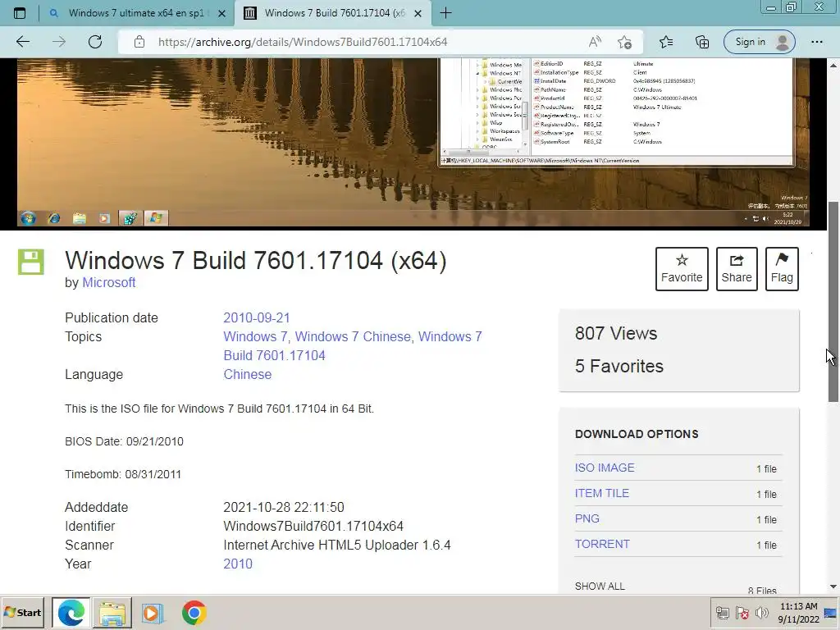Screen dimensions: 840x630
Task: Open the tab actions menu icon
Action: [x=20, y=13]
